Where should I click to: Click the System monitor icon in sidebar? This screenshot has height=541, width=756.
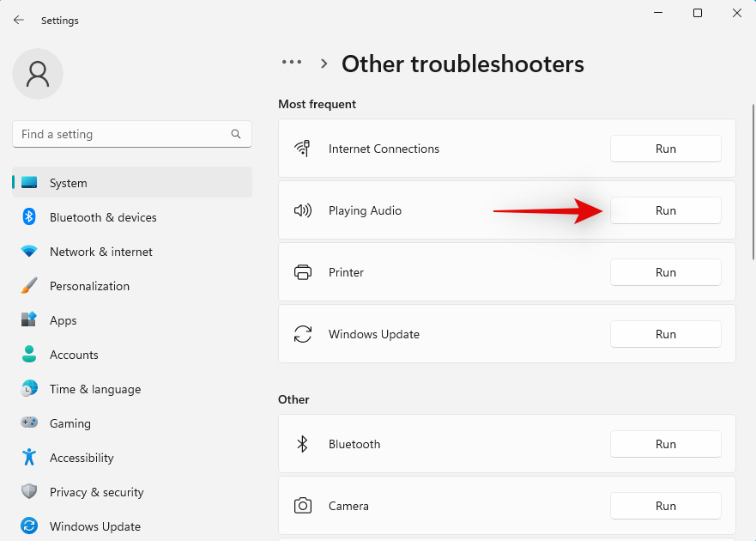(29, 182)
